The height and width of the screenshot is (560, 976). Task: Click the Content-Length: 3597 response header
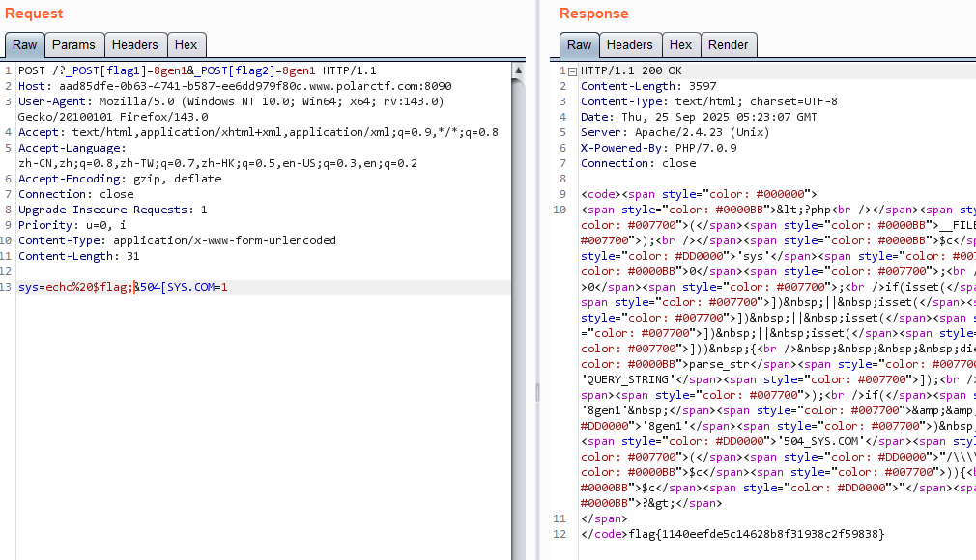coord(648,87)
